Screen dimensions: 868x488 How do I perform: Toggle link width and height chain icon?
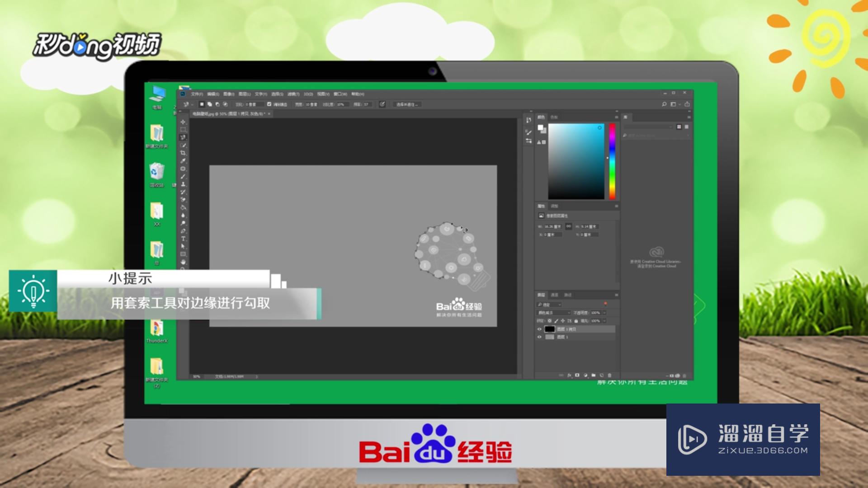(569, 226)
